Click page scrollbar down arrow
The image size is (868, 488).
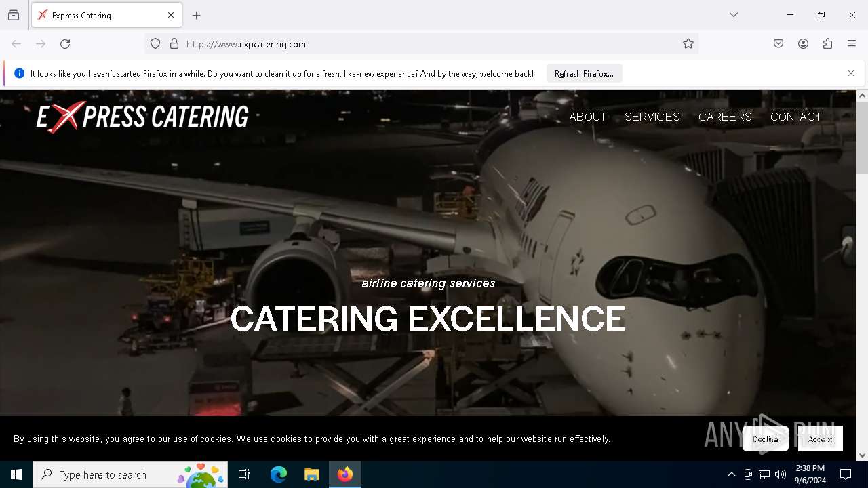(862, 455)
